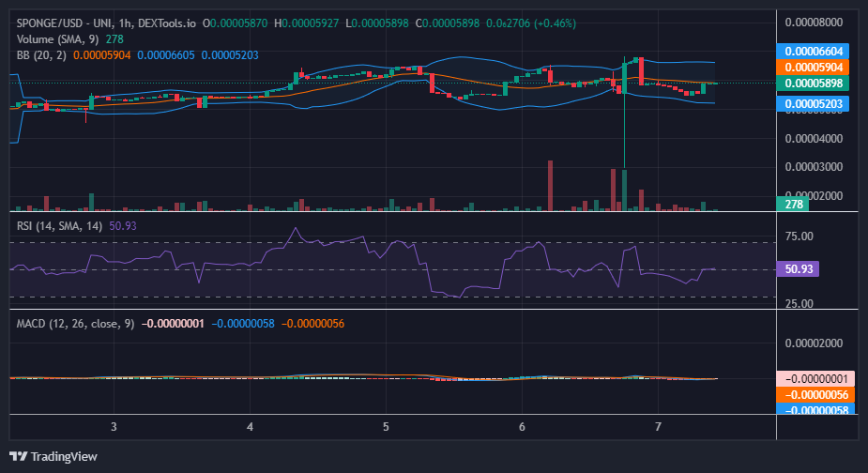Click date 4 on the time axis
The image size is (868, 473).
click(250, 427)
